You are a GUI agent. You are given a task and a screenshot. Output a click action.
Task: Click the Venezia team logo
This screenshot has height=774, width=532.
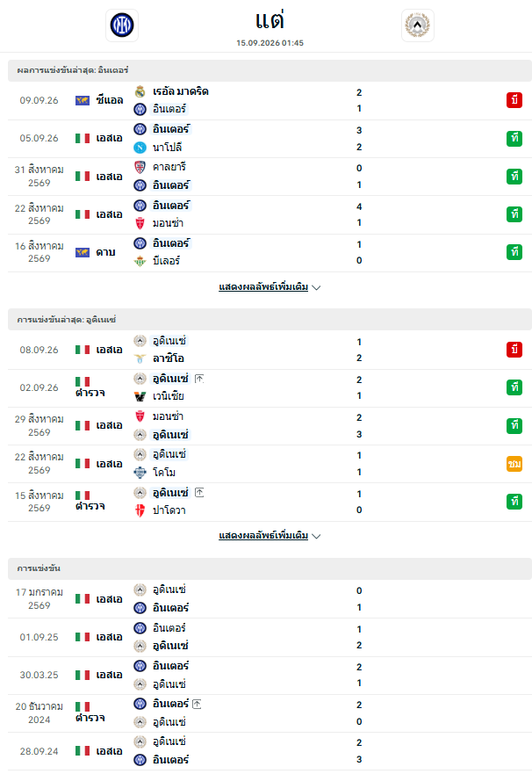click(x=140, y=396)
